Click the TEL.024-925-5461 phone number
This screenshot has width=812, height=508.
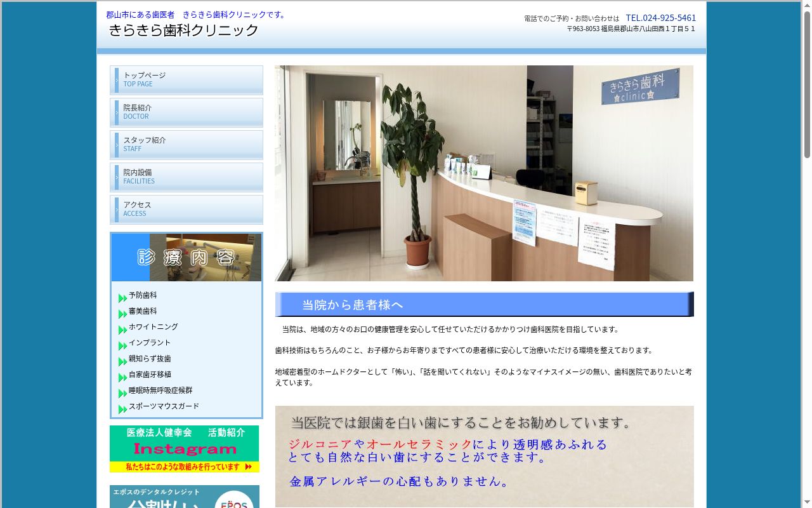coord(660,18)
